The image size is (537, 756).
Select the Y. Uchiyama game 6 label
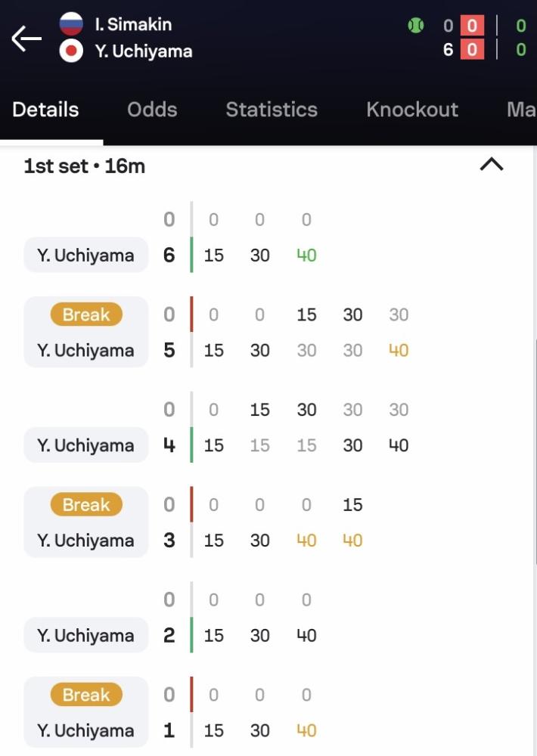pos(85,256)
